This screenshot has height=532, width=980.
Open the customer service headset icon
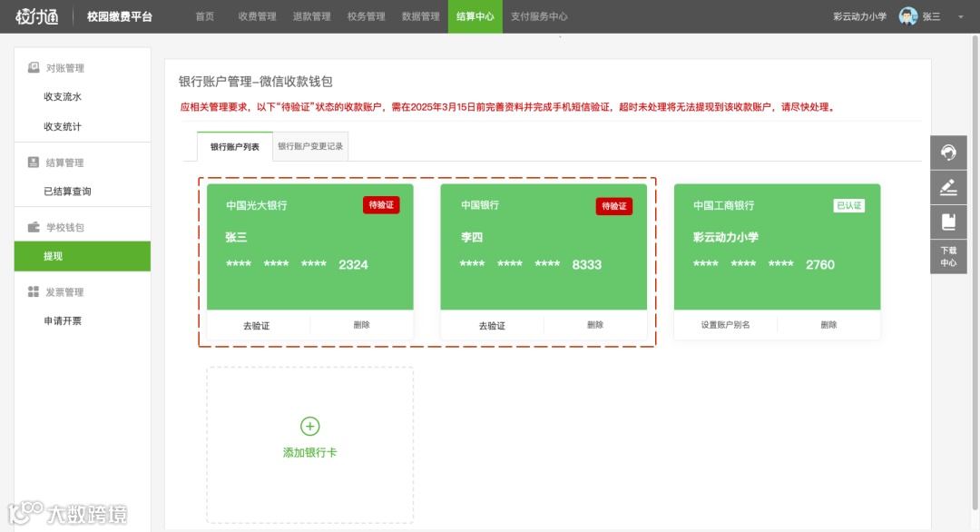(x=948, y=153)
